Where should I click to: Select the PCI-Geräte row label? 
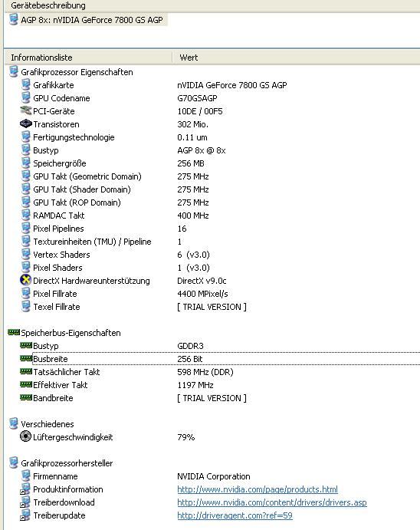pos(54,111)
